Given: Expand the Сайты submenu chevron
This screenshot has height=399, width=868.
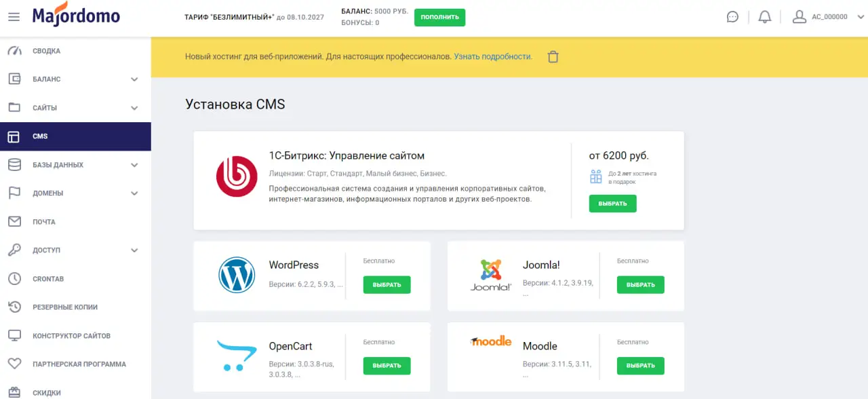Looking at the screenshot, I should click(134, 108).
